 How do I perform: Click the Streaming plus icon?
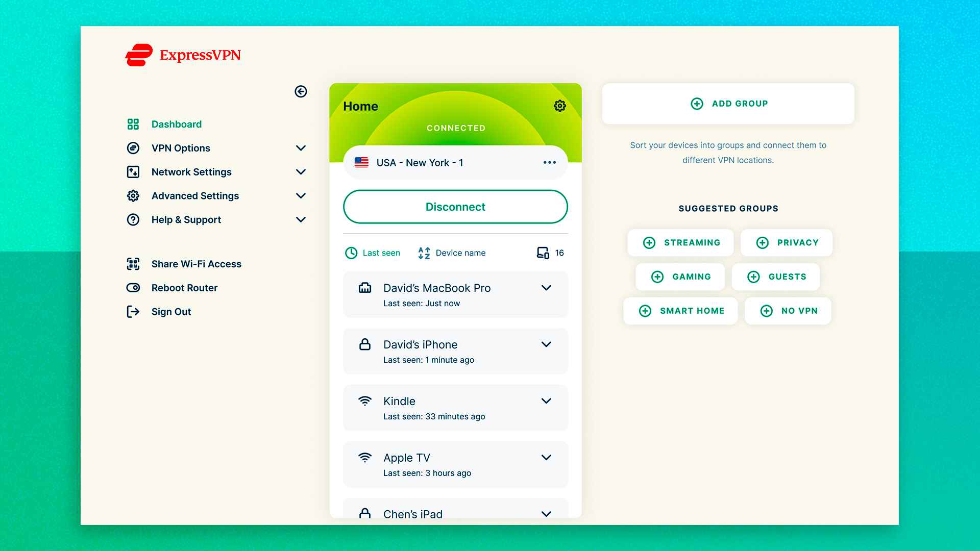(x=649, y=243)
